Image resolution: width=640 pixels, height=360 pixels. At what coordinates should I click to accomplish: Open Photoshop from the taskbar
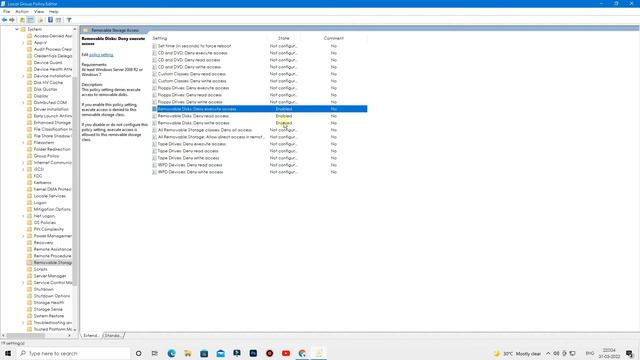[253, 353]
